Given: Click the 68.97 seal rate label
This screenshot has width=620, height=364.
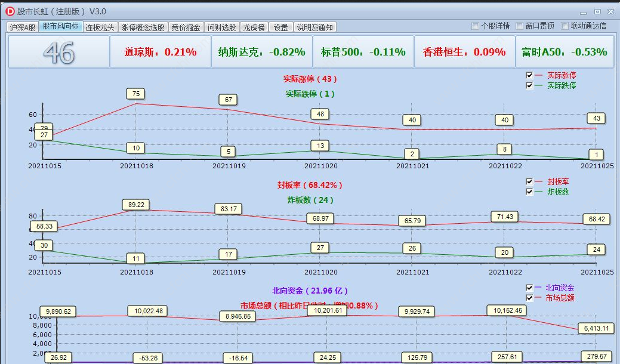Looking at the screenshot, I should 320,218.
